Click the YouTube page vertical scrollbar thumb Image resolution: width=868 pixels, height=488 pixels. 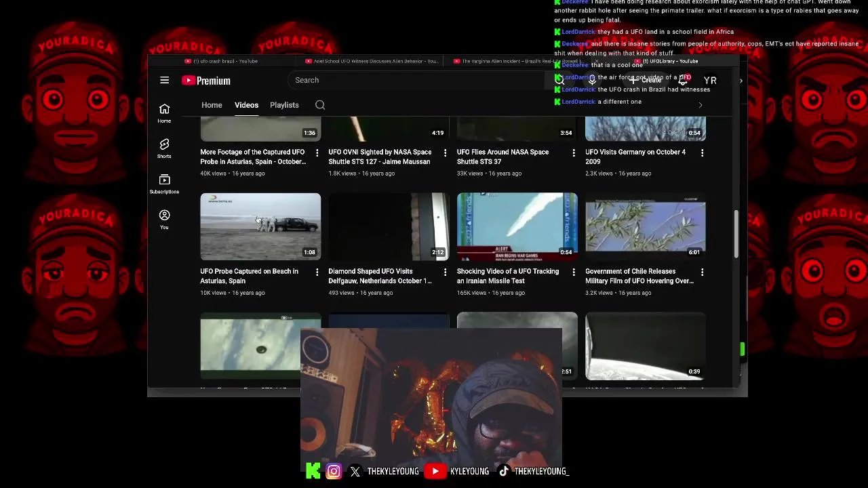pos(736,234)
